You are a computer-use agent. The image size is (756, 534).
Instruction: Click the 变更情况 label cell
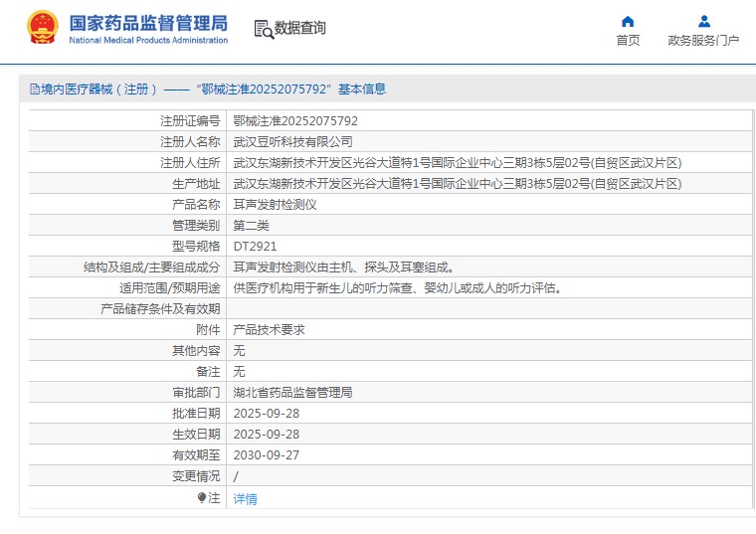click(196, 476)
